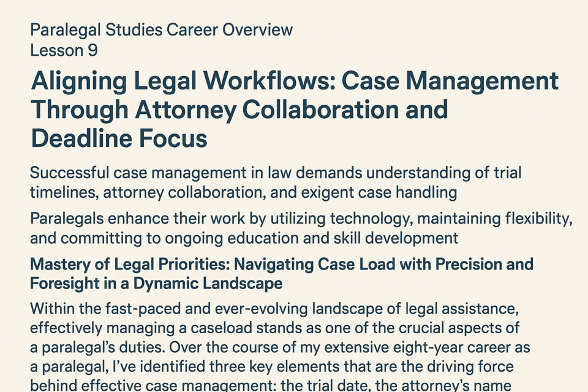Click the line 'effectively managing a caseload stands'

[x=274, y=328]
